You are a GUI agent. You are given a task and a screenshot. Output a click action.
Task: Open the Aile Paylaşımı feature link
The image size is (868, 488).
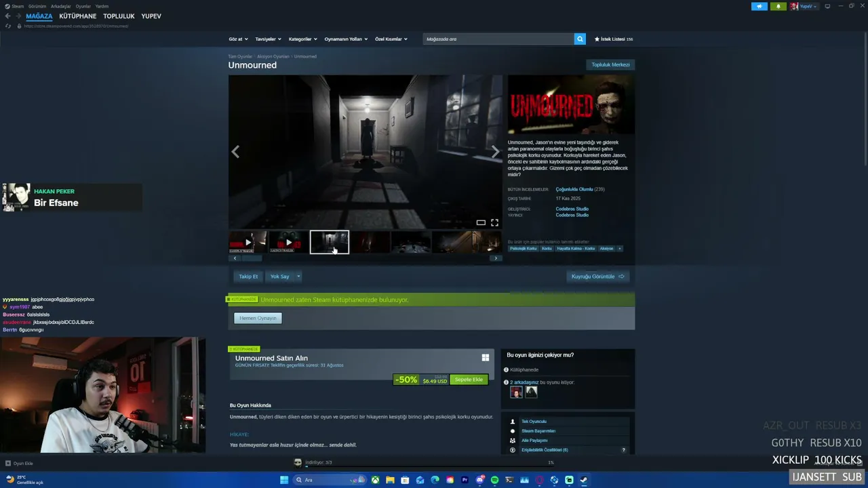click(534, 441)
